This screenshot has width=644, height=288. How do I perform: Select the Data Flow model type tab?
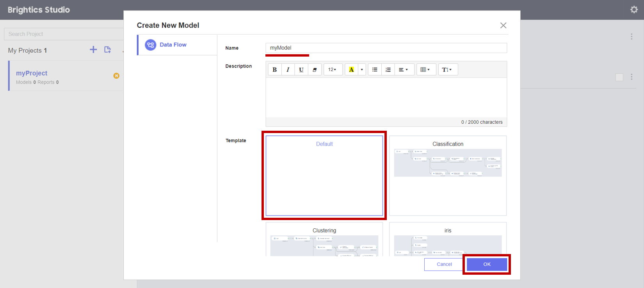pos(177,45)
